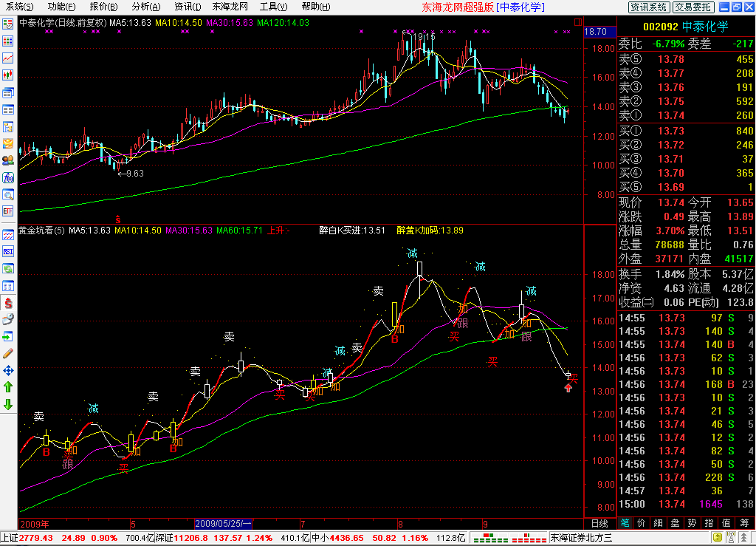Viewport: 756px width, 546px height.
Task: Open the 功能(F) menu
Action: coord(61,7)
